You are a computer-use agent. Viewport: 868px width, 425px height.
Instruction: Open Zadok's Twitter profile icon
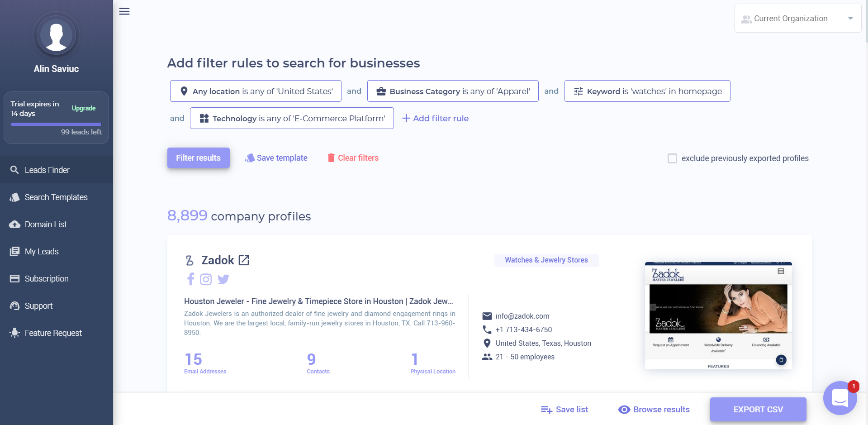[x=223, y=279]
